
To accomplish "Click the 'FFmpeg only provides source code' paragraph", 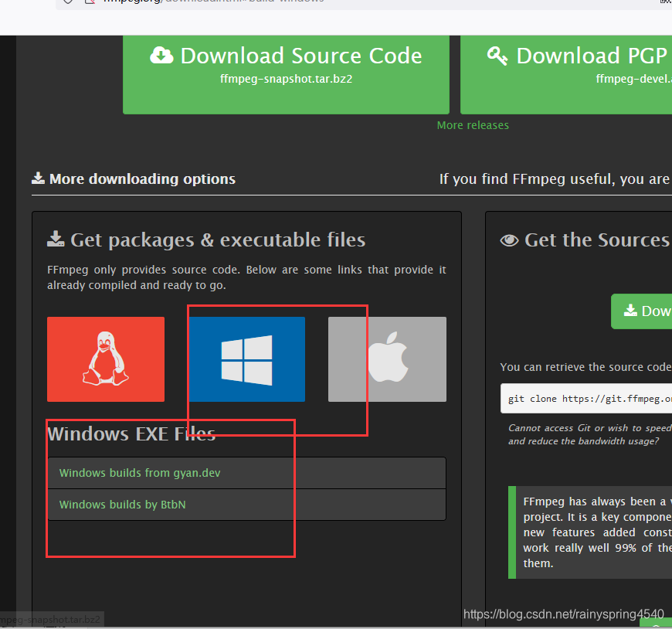I will pos(246,277).
